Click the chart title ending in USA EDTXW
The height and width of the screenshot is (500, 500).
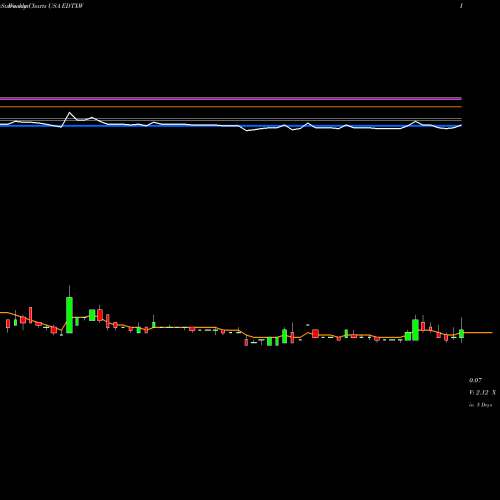point(42,6)
